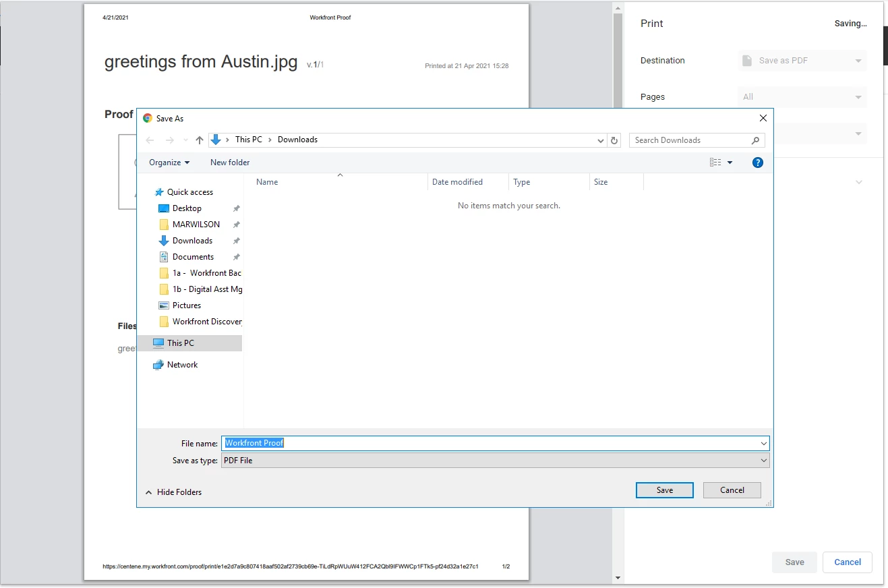Open Desktop in the navigation pane
888x588 pixels.
187,208
